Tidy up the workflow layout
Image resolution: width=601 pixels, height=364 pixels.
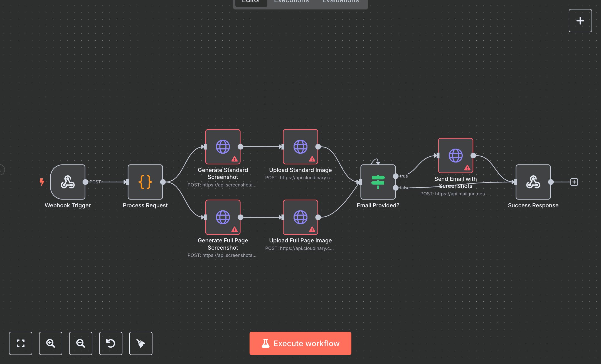click(x=141, y=343)
